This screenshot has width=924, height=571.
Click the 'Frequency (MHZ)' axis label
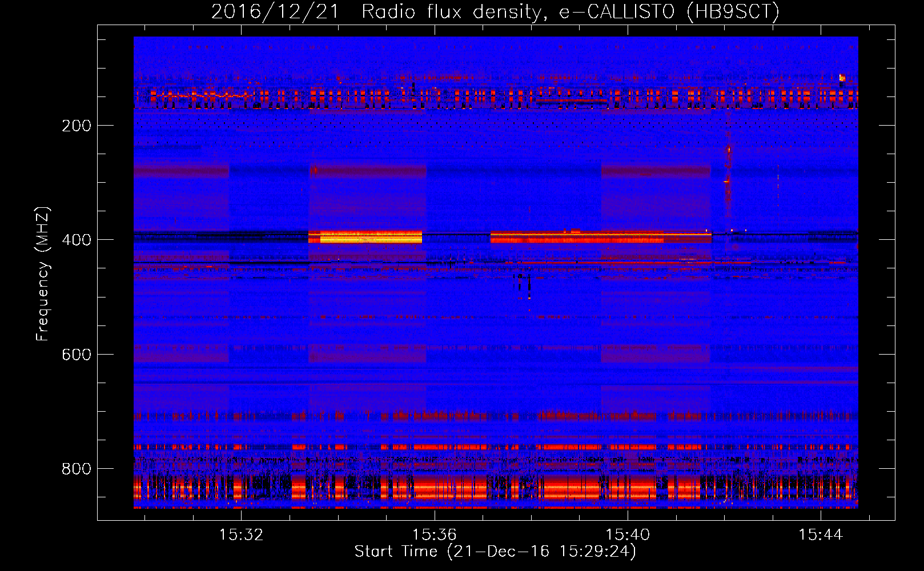point(43,274)
